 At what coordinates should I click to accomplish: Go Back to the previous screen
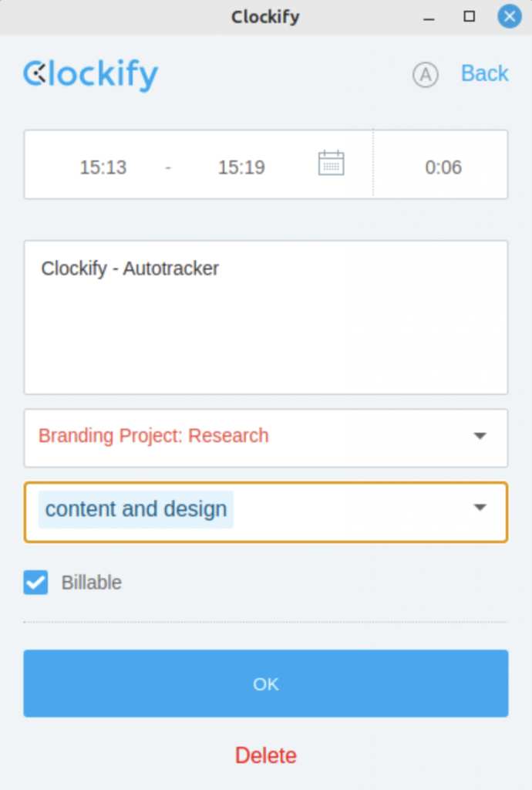[485, 73]
